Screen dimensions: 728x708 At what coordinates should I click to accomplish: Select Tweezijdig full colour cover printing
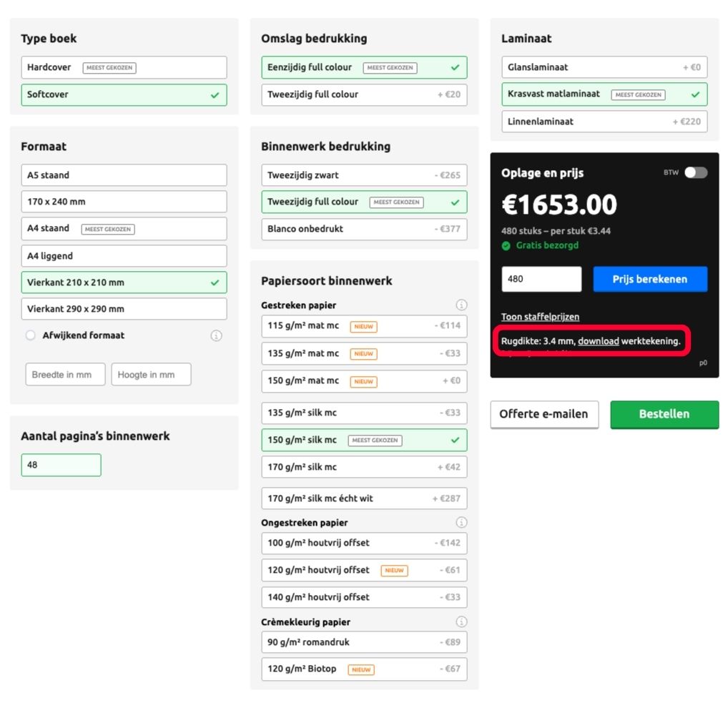pos(364,94)
